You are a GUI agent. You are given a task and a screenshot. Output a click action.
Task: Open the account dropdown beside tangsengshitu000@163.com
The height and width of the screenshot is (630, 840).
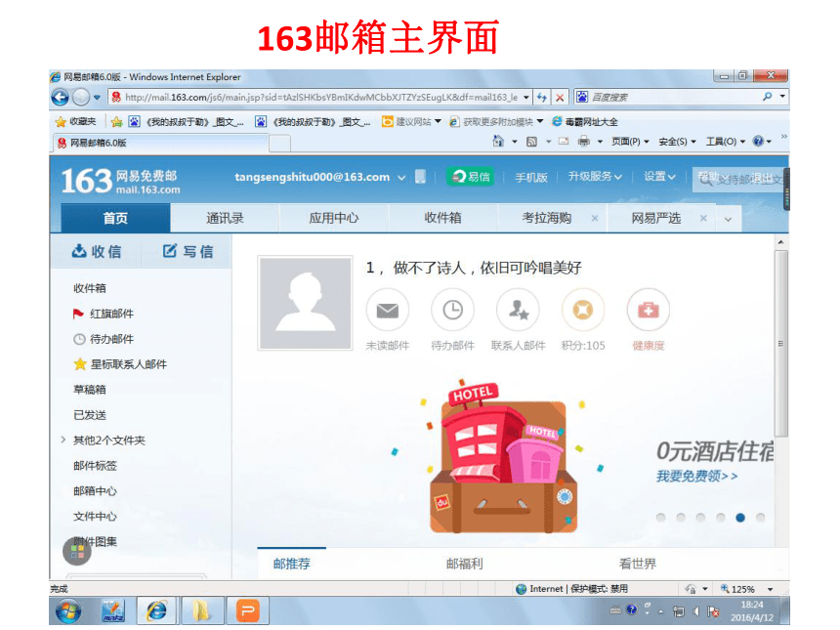pos(401,178)
